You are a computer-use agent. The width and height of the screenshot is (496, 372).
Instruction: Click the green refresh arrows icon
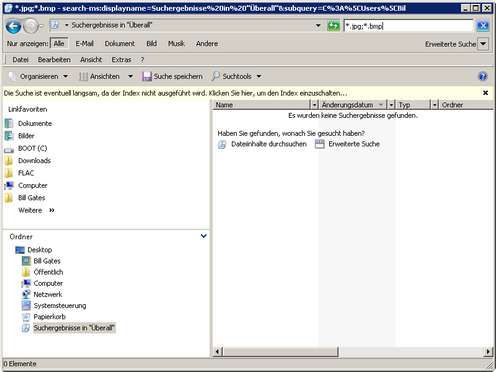coord(333,26)
